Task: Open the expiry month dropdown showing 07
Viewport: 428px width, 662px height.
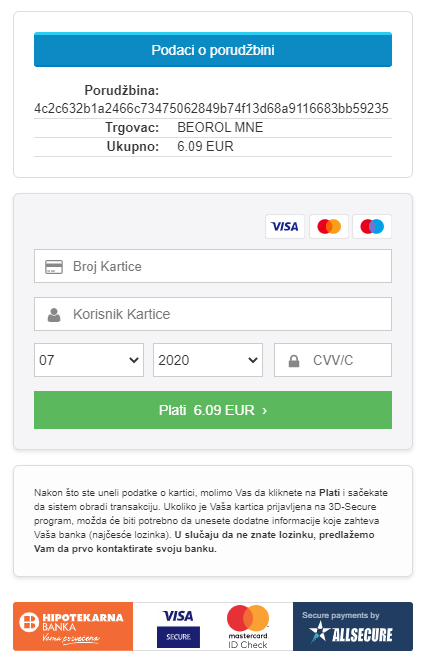Action: point(89,360)
